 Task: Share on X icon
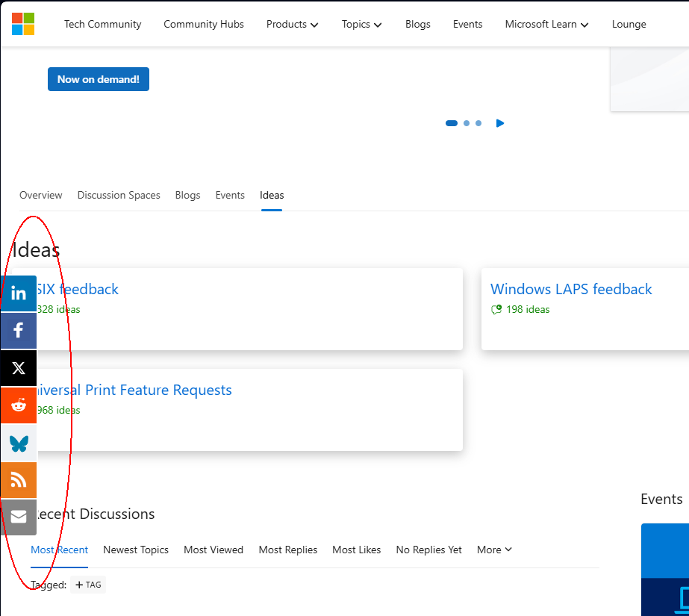click(19, 368)
